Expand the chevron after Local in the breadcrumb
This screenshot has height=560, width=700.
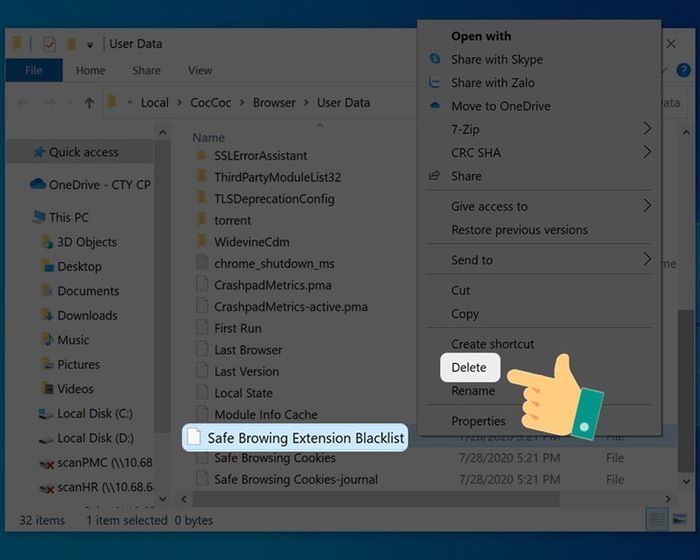179,103
